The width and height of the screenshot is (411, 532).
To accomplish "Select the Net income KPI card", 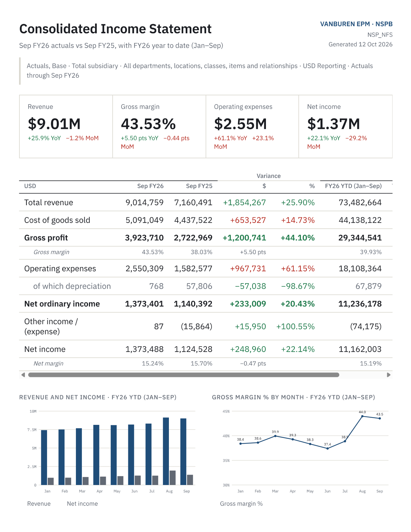I will click(346, 126).
